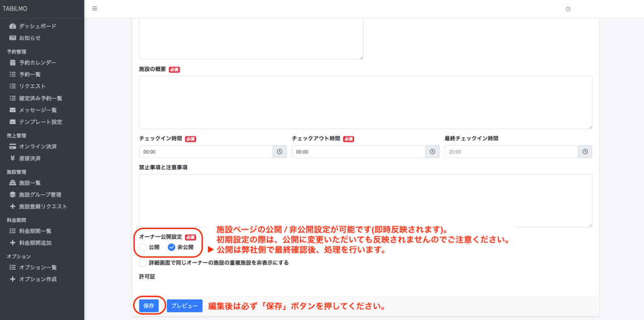Click the プレビュー button

click(x=185, y=306)
